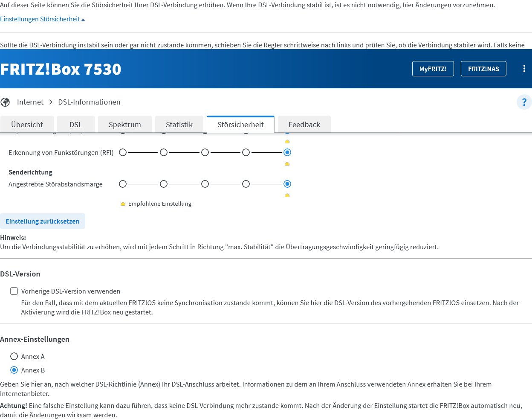Click the Hinweis: label

13,238
